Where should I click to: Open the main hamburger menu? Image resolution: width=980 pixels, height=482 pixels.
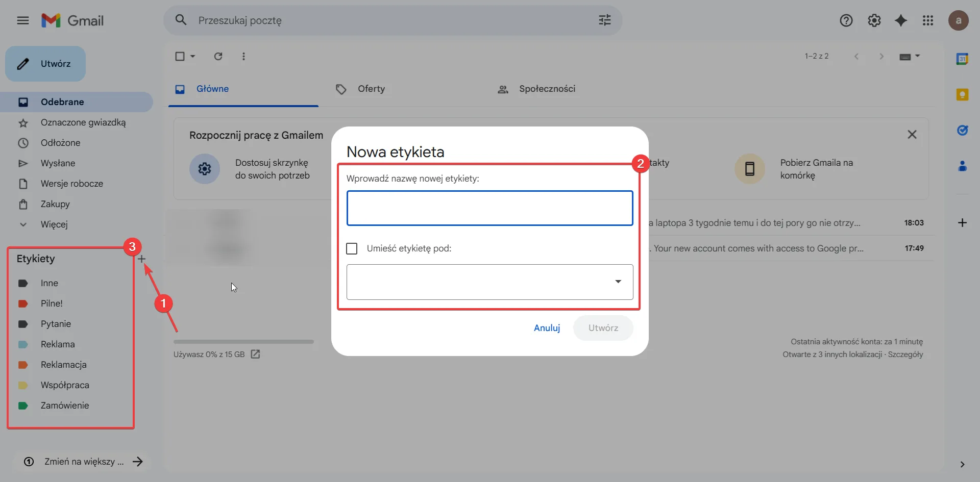click(23, 20)
